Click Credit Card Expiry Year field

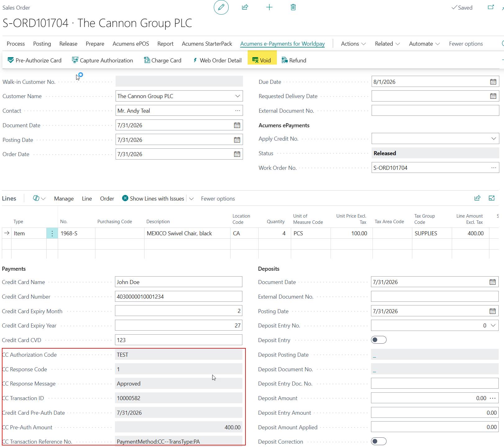[x=179, y=325]
